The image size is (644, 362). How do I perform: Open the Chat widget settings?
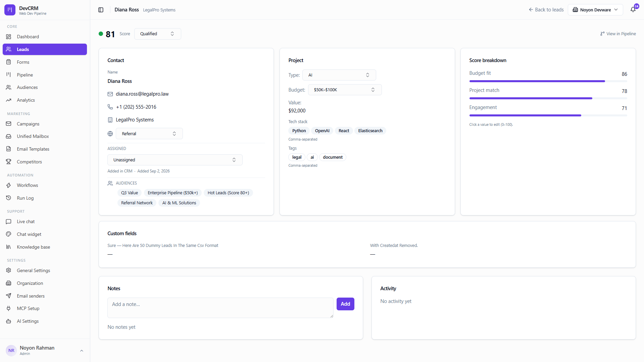(45, 234)
